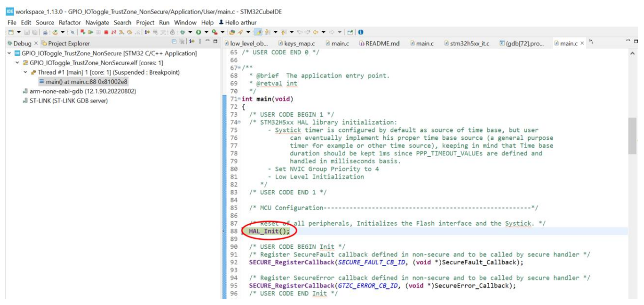This screenshot has width=644, height=305.
Task: Collapse GPIO_IOToggle_TrustZone_NonSecure application tree node
Action: (x=10, y=53)
